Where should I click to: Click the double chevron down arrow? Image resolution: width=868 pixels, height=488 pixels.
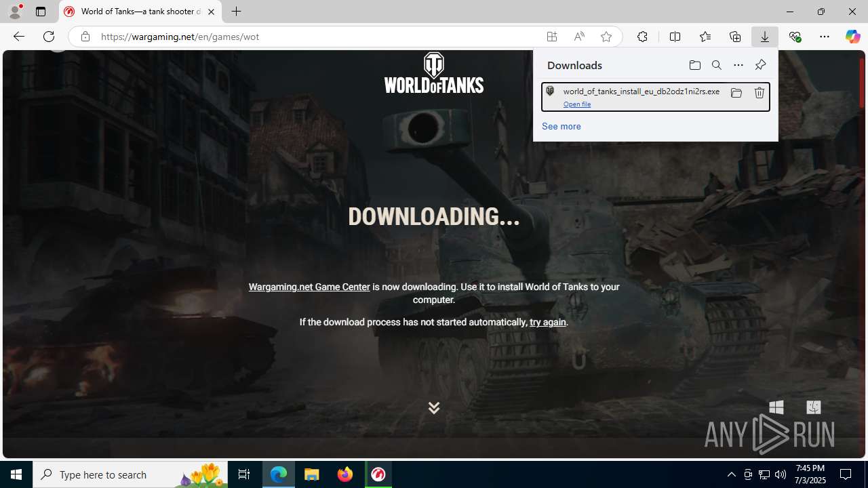[434, 407]
